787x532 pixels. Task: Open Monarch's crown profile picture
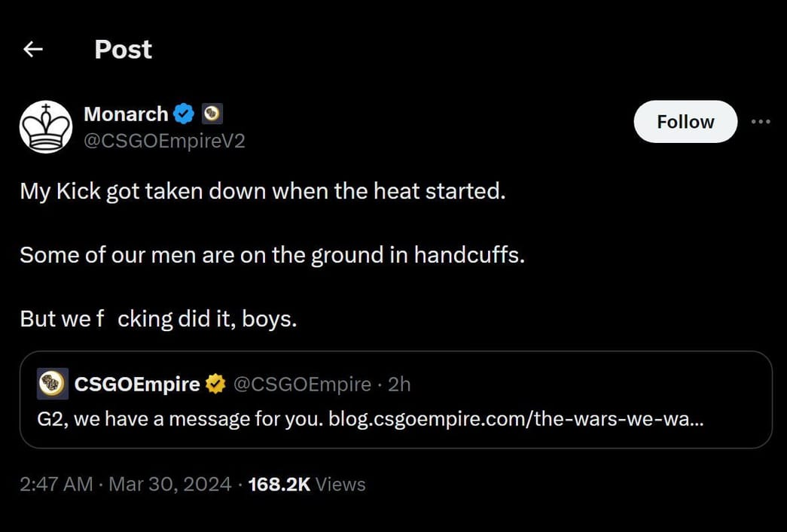[x=46, y=127]
